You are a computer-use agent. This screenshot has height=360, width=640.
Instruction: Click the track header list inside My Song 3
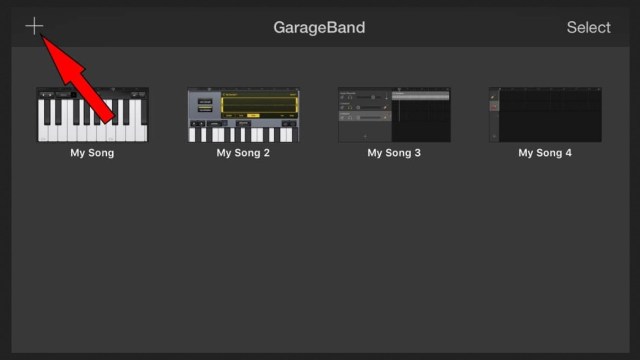pos(365,106)
